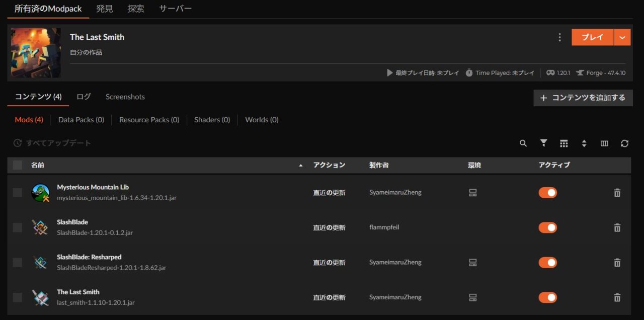Refresh the mod list with the refresh icon

click(624, 143)
